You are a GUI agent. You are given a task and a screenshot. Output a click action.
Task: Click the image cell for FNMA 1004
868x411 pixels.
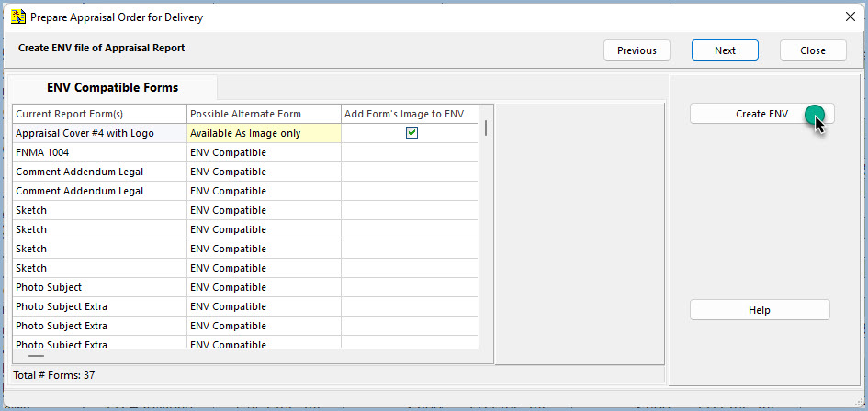[x=410, y=152]
